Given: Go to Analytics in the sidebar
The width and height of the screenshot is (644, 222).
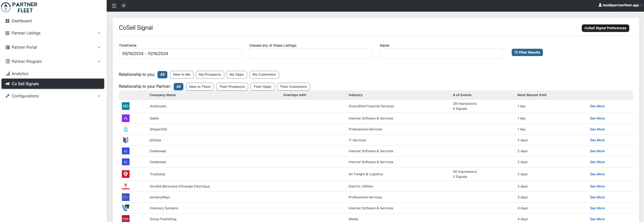Looking at the screenshot, I should pyautogui.click(x=53, y=74).
